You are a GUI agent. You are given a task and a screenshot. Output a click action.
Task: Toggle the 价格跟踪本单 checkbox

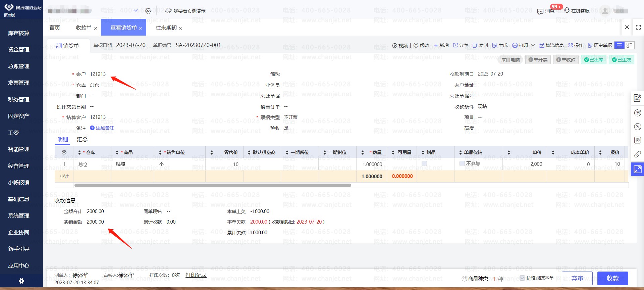[522, 278]
